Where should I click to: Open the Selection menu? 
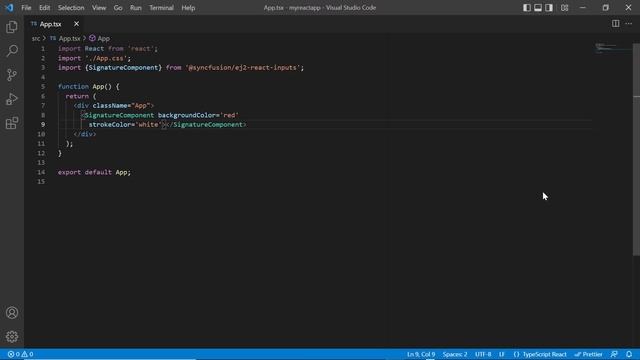pos(71,8)
